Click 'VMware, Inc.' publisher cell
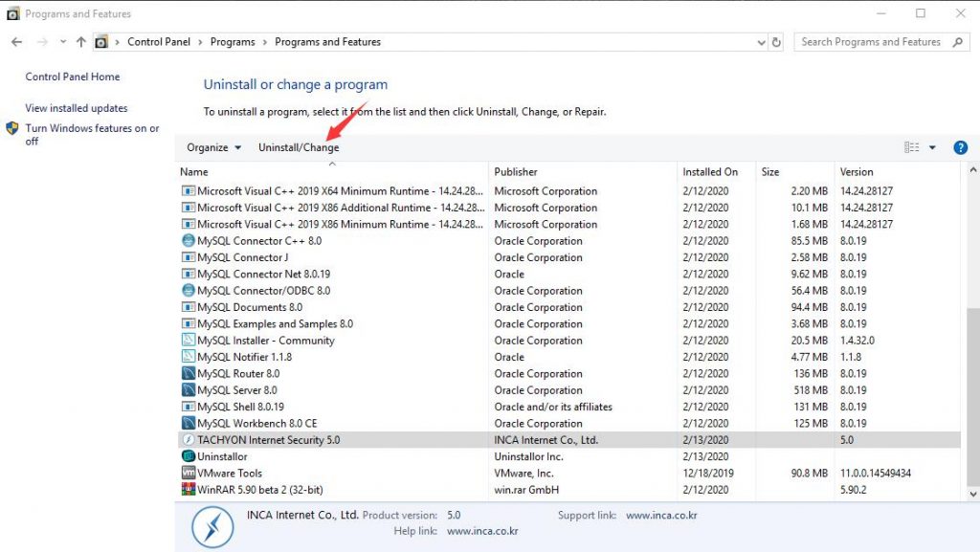980x552 pixels. coord(523,473)
